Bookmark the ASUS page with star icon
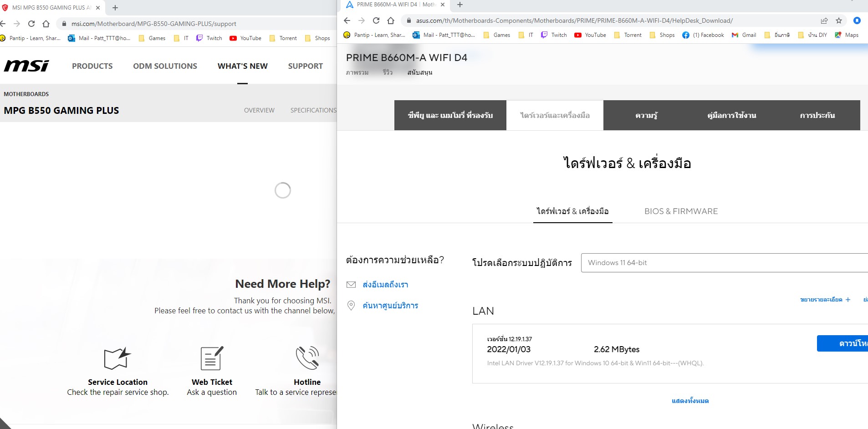The height and width of the screenshot is (429, 868). coord(839,20)
